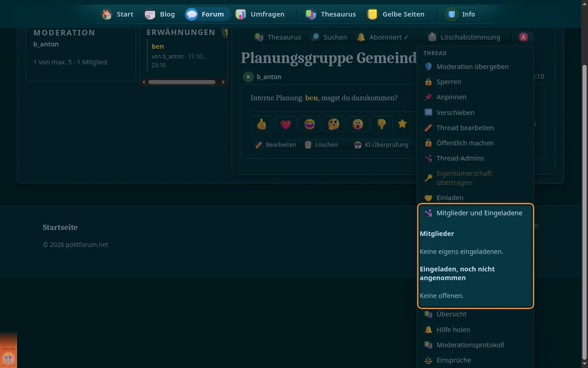This screenshot has height=368, width=588.
Task: Open the ben mention entry
Action: 158,46
